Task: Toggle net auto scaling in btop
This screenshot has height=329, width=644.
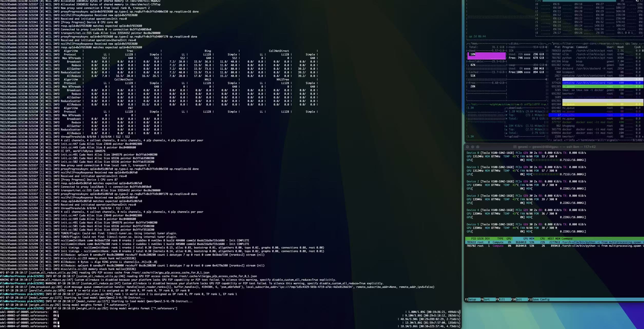Action: point(504,104)
